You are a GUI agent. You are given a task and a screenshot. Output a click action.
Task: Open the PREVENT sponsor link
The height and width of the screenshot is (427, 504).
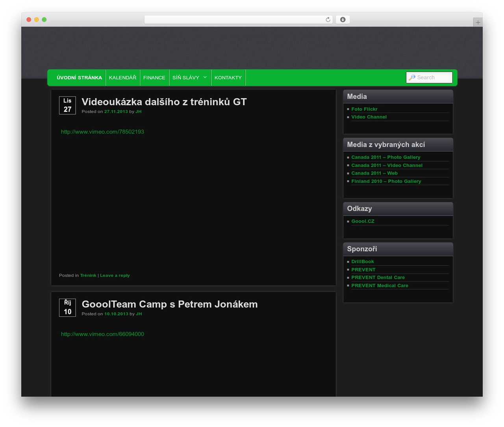point(363,270)
